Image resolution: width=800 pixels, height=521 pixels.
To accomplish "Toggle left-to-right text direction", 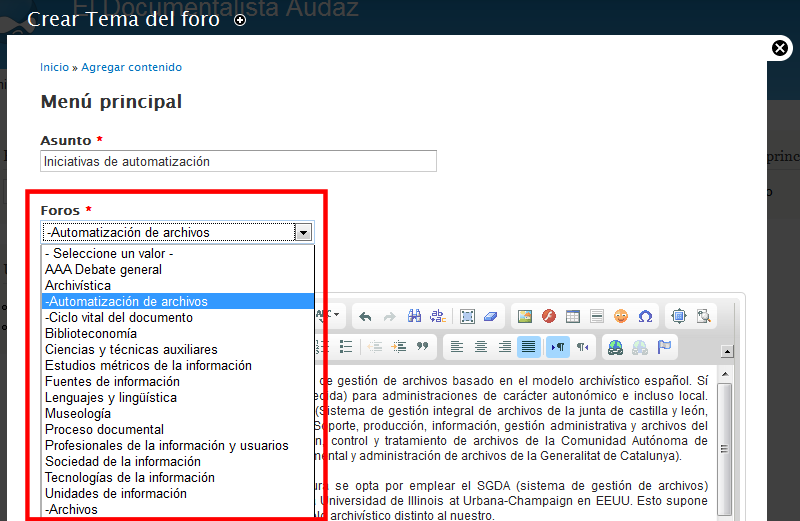I will (557, 346).
